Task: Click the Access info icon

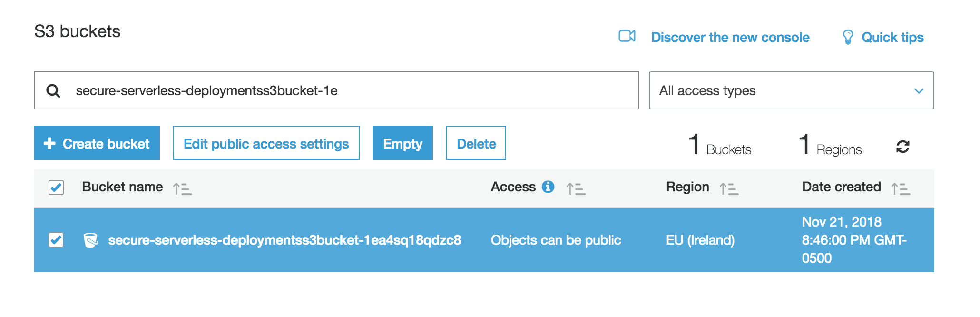Action: 548,187
